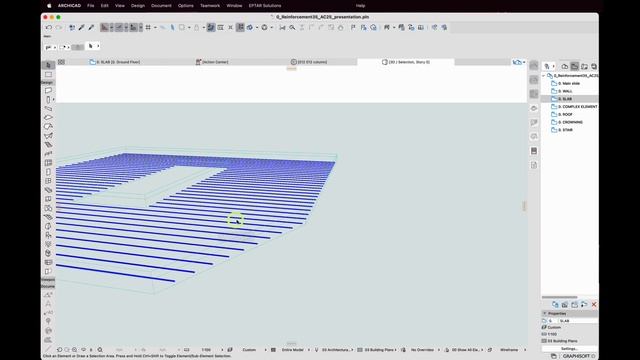Switch Navigator to the View Map icon
Screen dimensions: 640x360
(575, 66)
